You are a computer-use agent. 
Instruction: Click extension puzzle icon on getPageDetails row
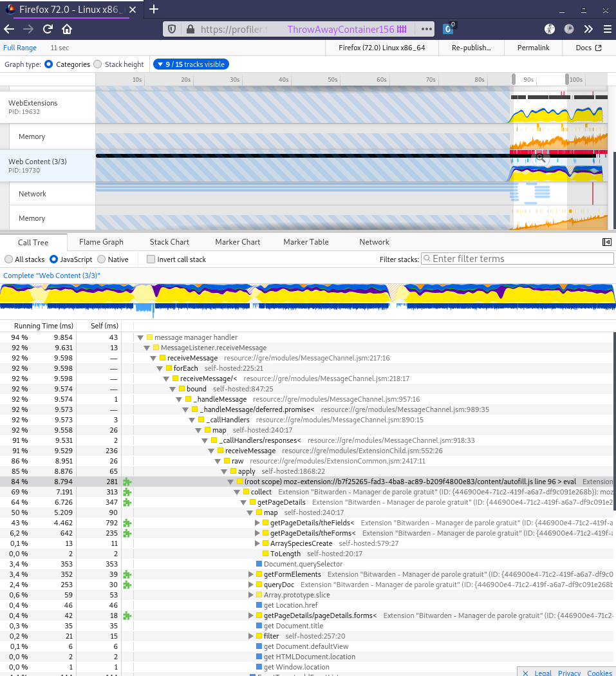coord(127,502)
